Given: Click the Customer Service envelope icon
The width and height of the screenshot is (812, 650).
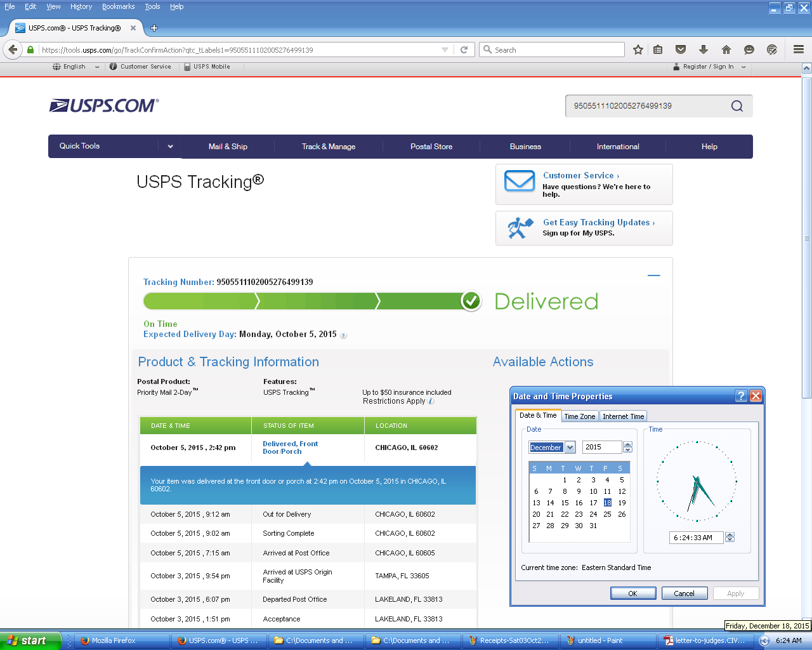Looking at the screenshot, I should [x=520, y=182].
